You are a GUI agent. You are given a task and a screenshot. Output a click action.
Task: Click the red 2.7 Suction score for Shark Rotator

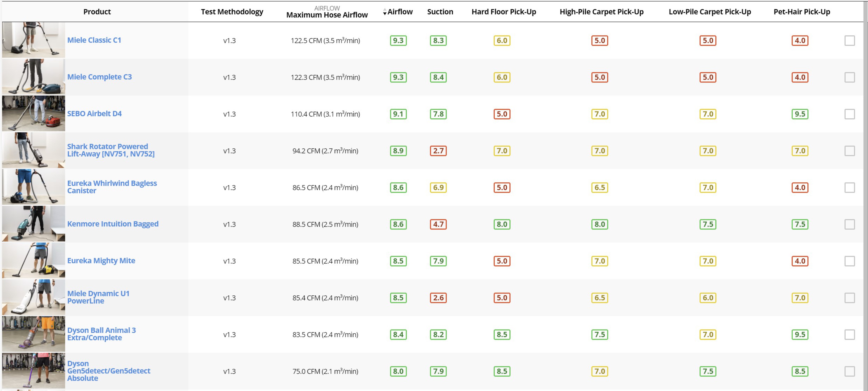pos(438,151)
